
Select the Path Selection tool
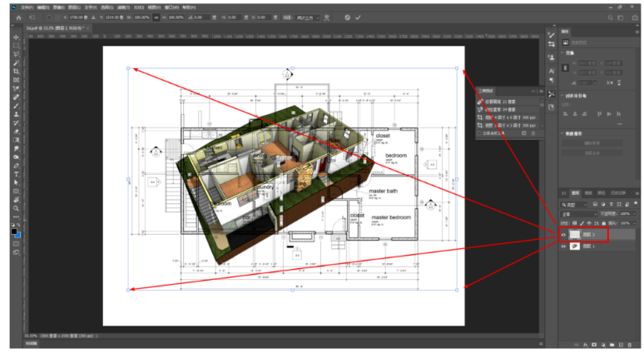(17, 183)
